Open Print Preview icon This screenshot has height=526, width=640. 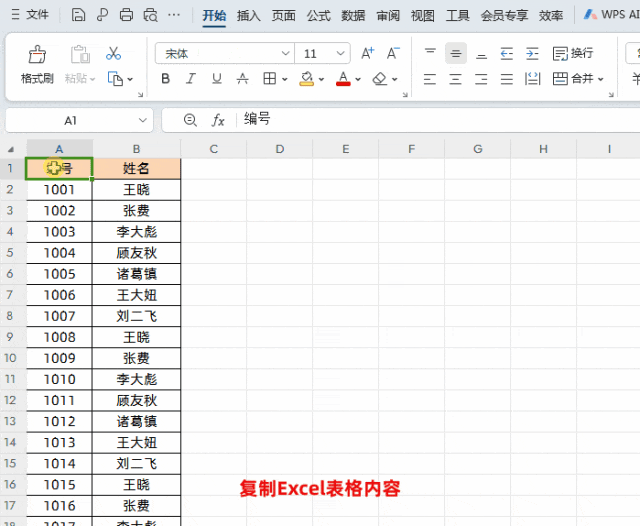pos(150,15)
